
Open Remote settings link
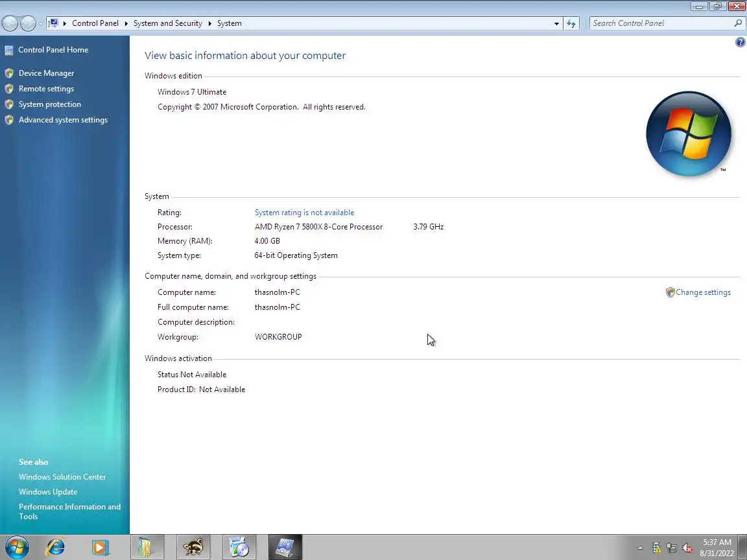pos(46,89)
